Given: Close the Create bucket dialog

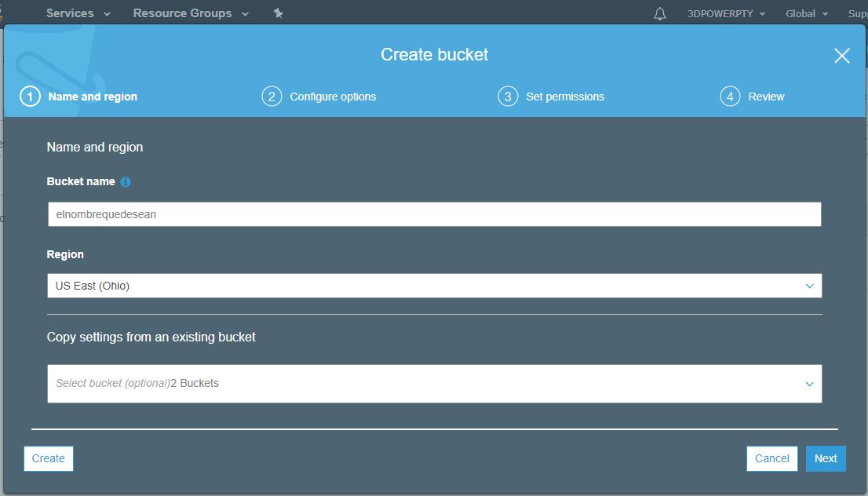Looking at the screenshot, I should [842, 56].
